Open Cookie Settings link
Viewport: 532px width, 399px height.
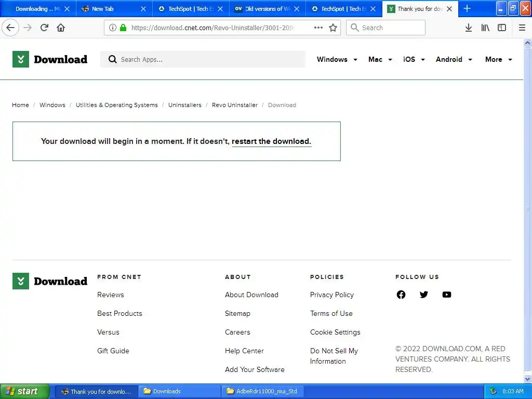[335, 332]
